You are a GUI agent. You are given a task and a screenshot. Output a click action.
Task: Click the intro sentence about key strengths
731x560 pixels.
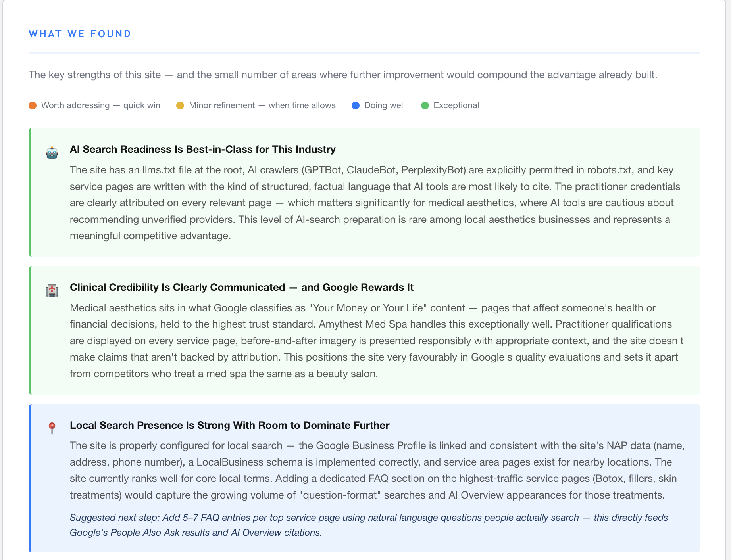(343, 75)
